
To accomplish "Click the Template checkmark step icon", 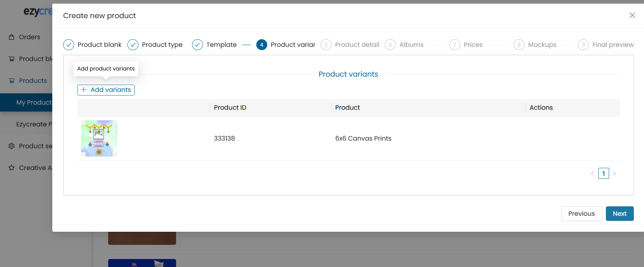I will (197, 45).
